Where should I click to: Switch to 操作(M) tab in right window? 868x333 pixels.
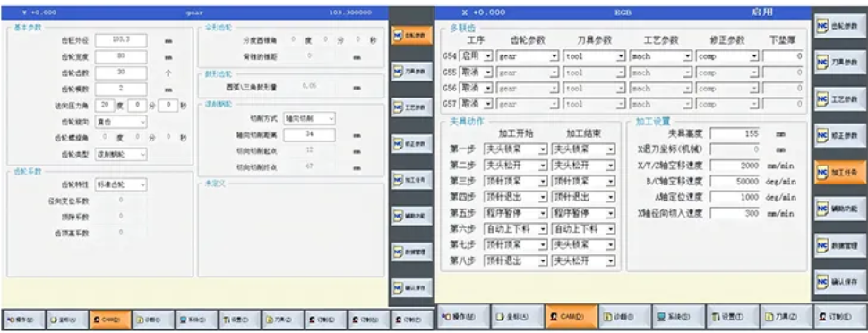[463, 317]
